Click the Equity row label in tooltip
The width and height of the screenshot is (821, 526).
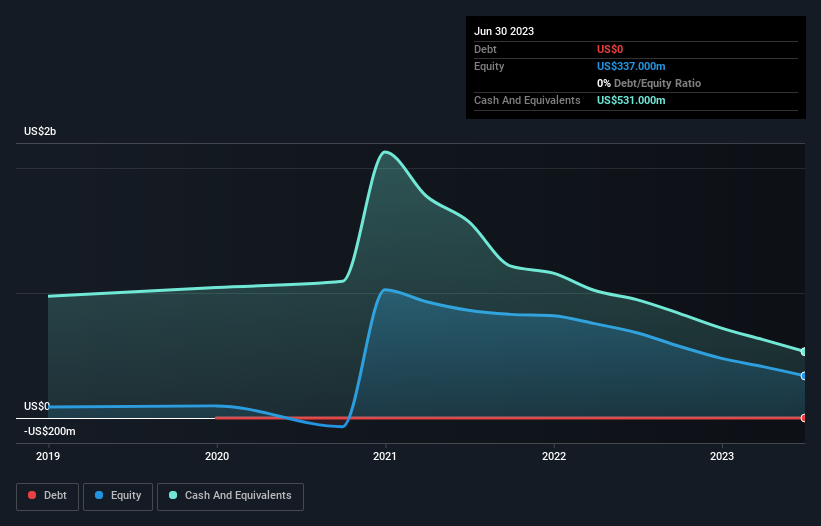[489, 66]
